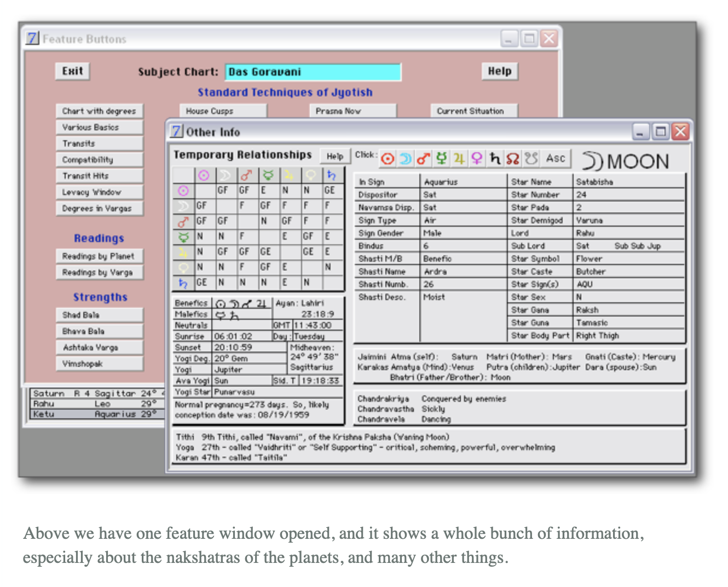Select the yellow Jupiter symbol icon
This screenshot has height=587, width=728.
459,159
